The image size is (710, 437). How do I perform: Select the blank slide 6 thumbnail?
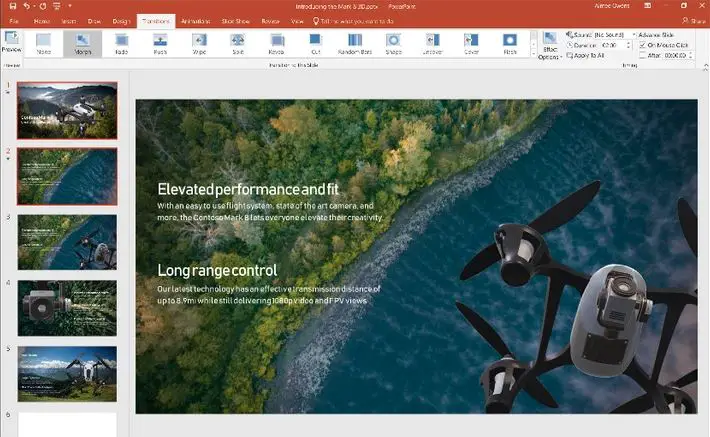point(67,424)
